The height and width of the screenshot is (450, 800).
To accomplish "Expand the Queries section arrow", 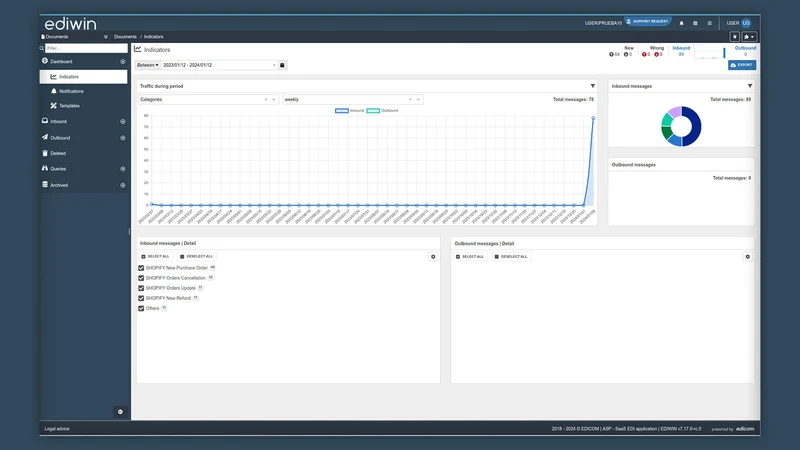I will click(122, 169).
